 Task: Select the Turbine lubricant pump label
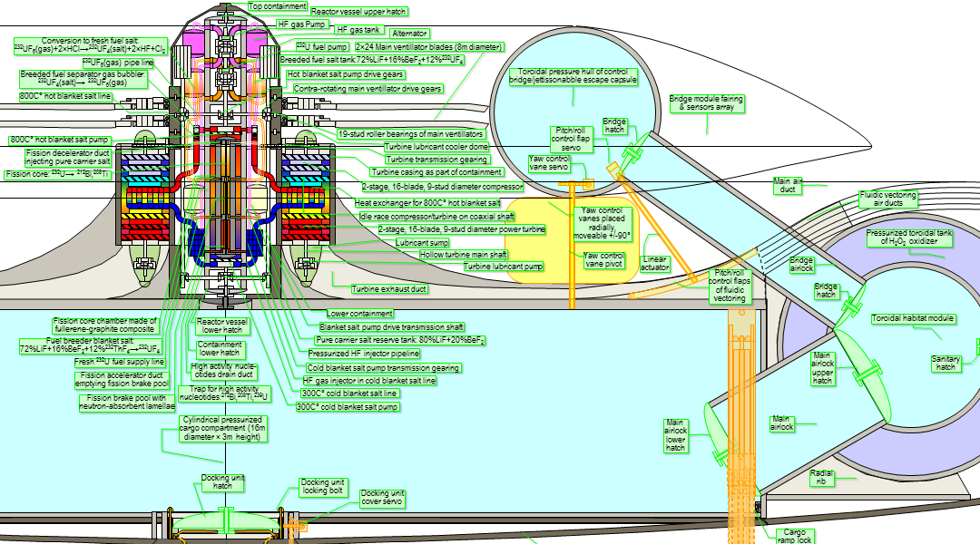(505, 267)
